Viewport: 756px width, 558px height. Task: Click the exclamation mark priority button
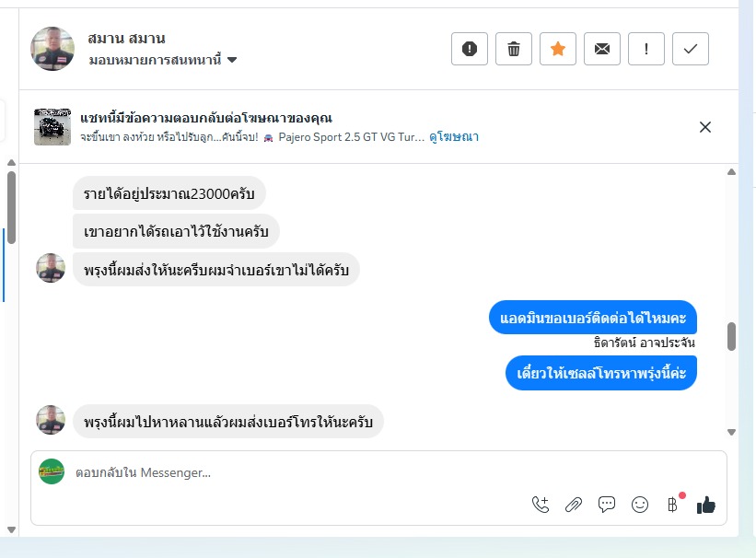tap(646, 49)
